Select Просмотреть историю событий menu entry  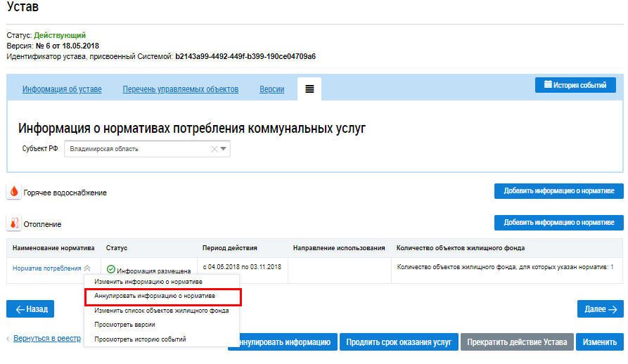pos(140,339)
